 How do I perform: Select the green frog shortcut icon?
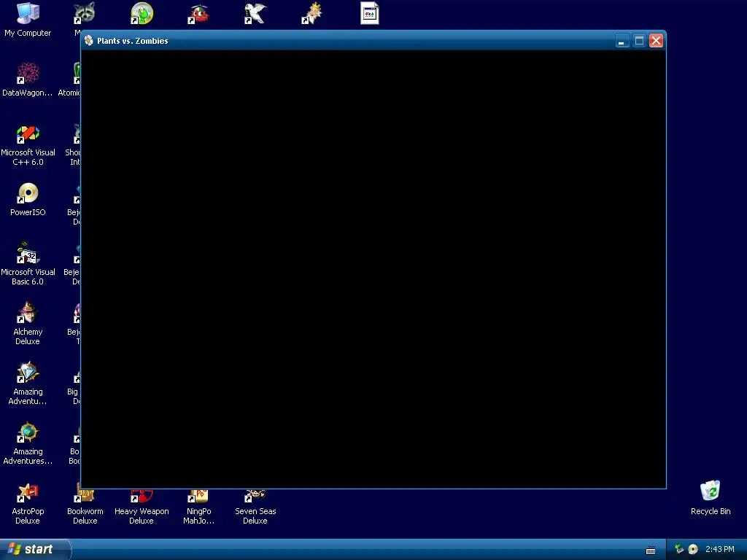pos(142,13)
